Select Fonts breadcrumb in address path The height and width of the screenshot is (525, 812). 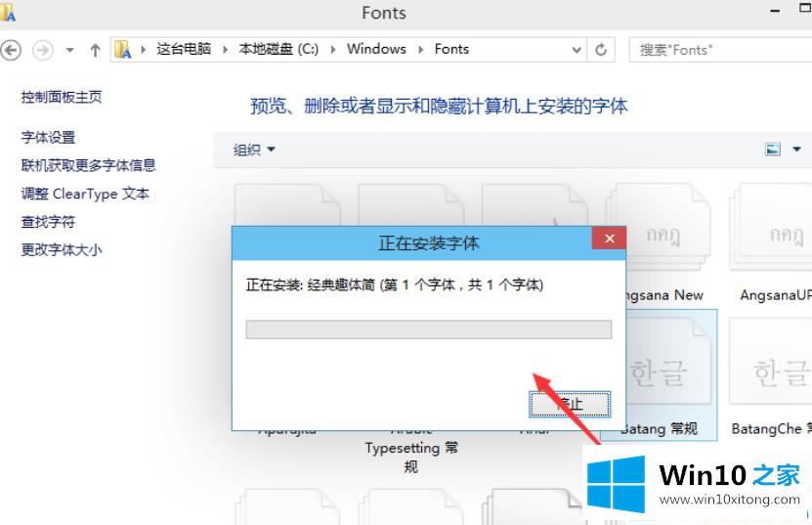451,49
